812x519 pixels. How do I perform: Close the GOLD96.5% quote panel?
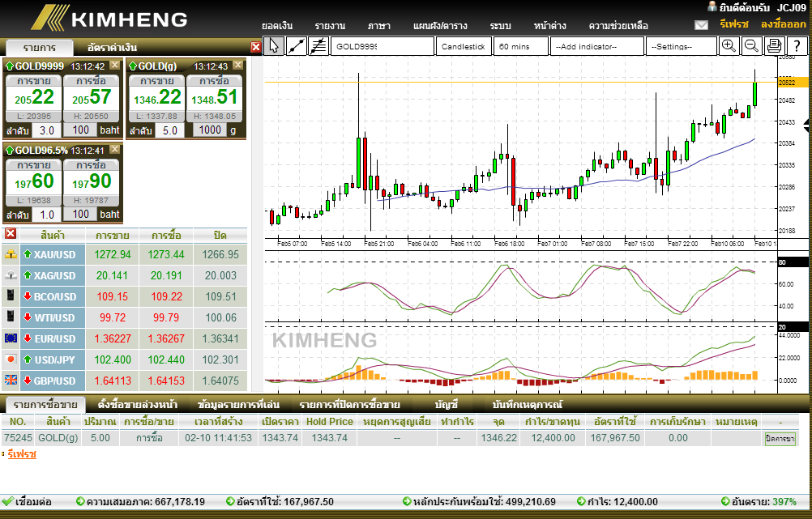click(115, 150)
